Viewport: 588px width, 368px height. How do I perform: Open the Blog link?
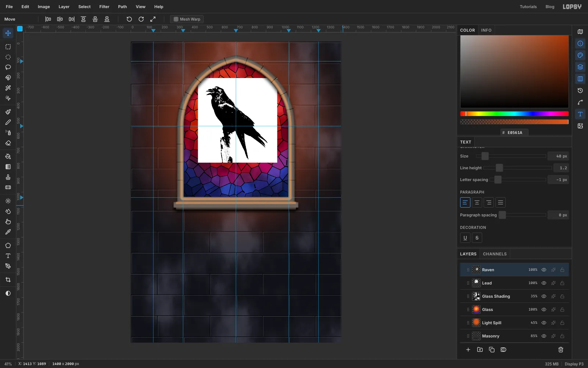[550, 7]
